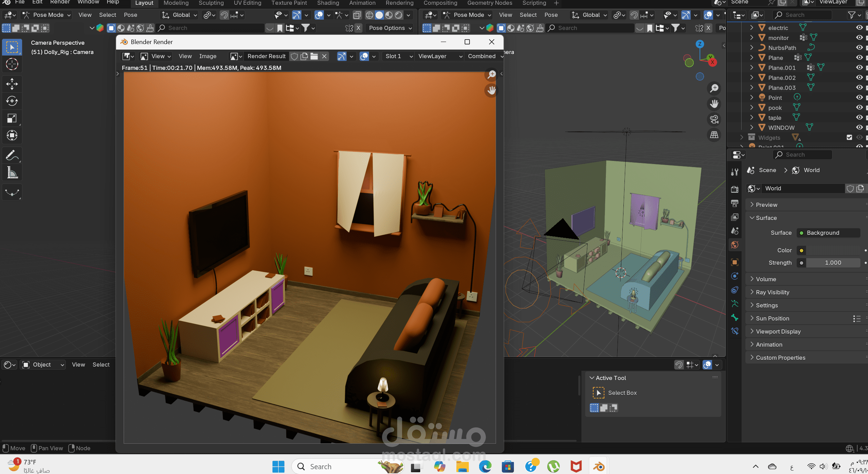Screen dimensions: 868x474
Task: Open Render properties tab icon
Action: click(x=735, y=189)
